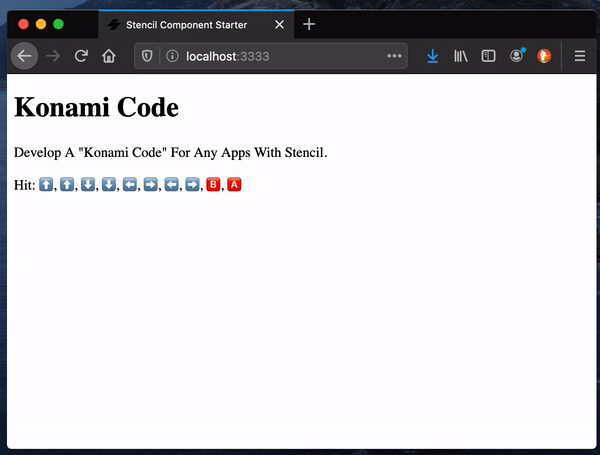600x455 pixels.
Task: Open page actions three-dot menu
Action: [x=394, y=56]
